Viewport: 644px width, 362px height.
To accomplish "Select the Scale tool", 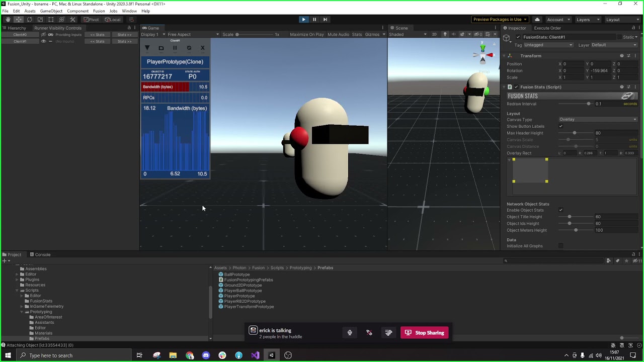I will [x=40, y=20].
